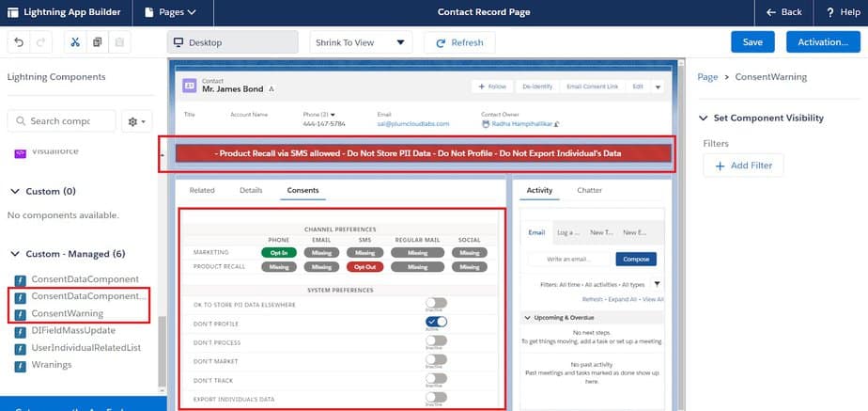This screenshot has width=868, height=411.
Task: Open the components gear settings menu
Action: 138,121
